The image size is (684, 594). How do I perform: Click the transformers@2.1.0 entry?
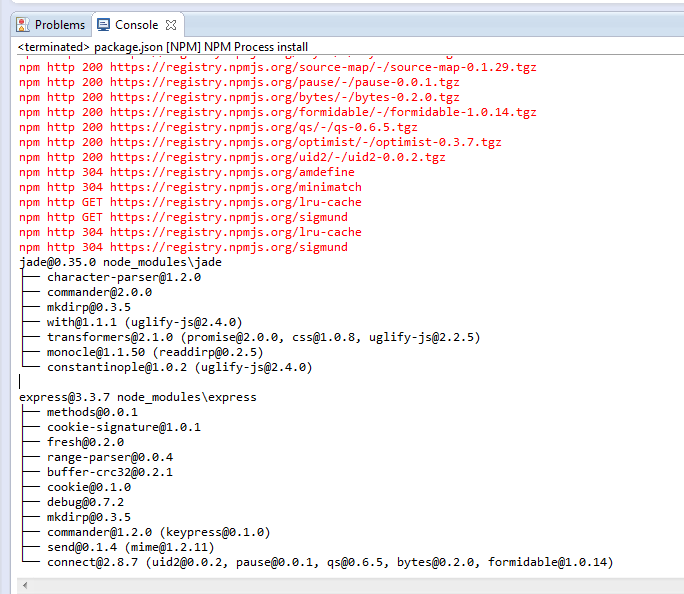(x=263, y=337)
